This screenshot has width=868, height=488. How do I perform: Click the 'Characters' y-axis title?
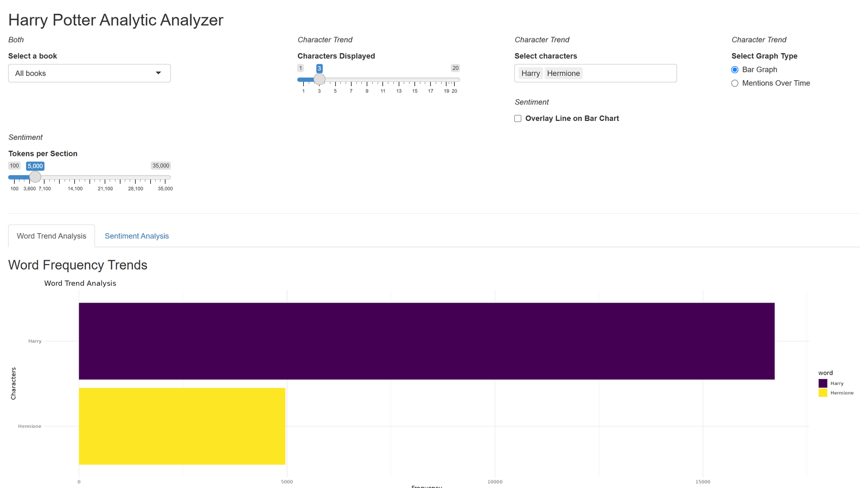[14, 383]
